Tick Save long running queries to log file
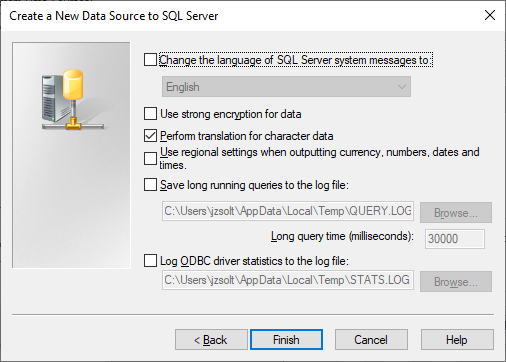Screen dimensions: 506x362 pyautogui.click(x=150, y=185)
